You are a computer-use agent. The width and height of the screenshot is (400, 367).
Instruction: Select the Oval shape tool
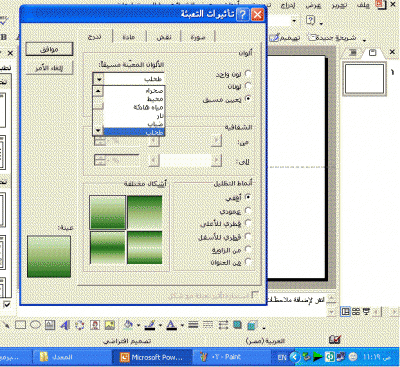point(35,324)
